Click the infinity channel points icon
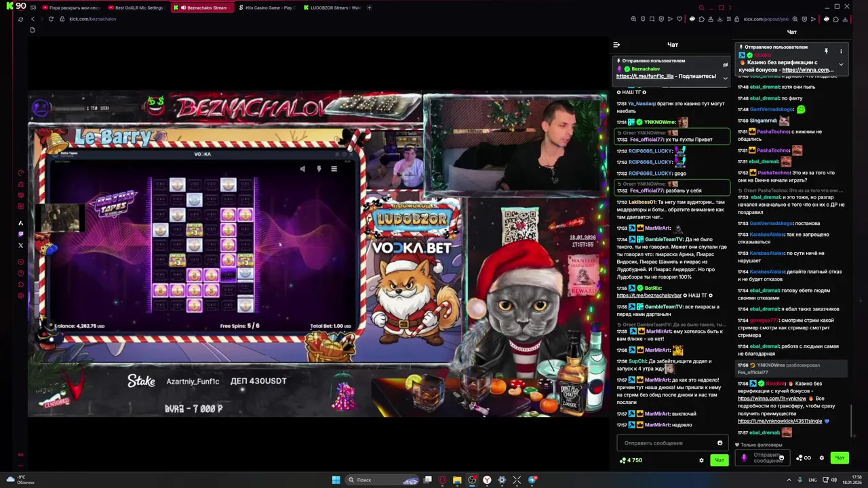Image resolution: width=868 pixels, height=488 pixels. [804, 458]
